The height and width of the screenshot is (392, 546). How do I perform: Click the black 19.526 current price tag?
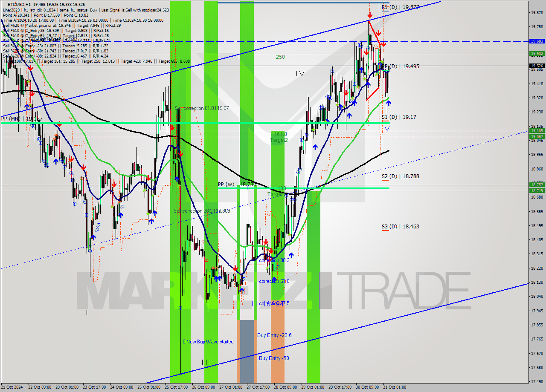coord(537,66)
